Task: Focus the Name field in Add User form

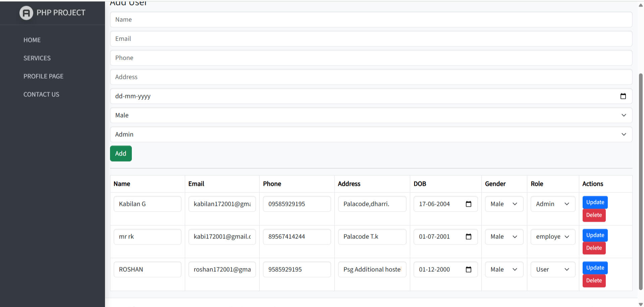Action: [x=371, y=19]
